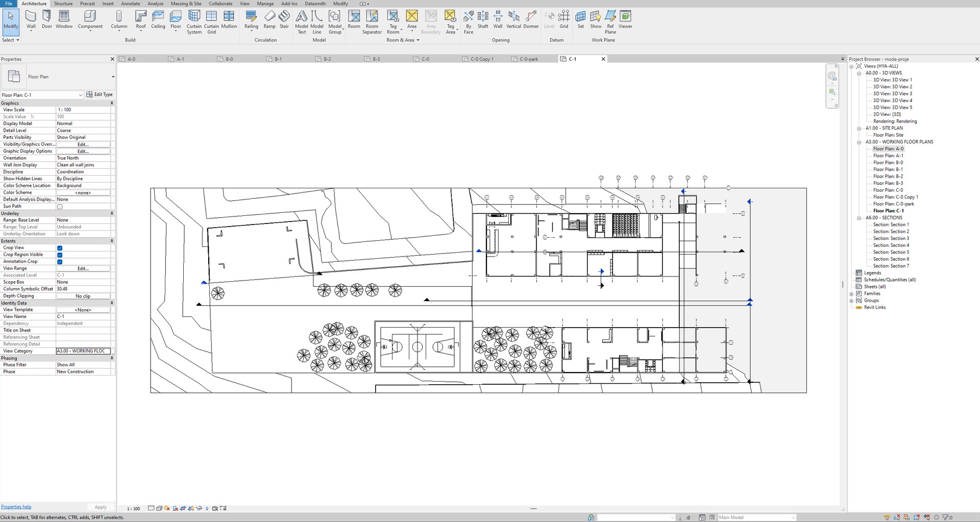
Task: Expand the Groups node in Project Browser
Action: 851,301
